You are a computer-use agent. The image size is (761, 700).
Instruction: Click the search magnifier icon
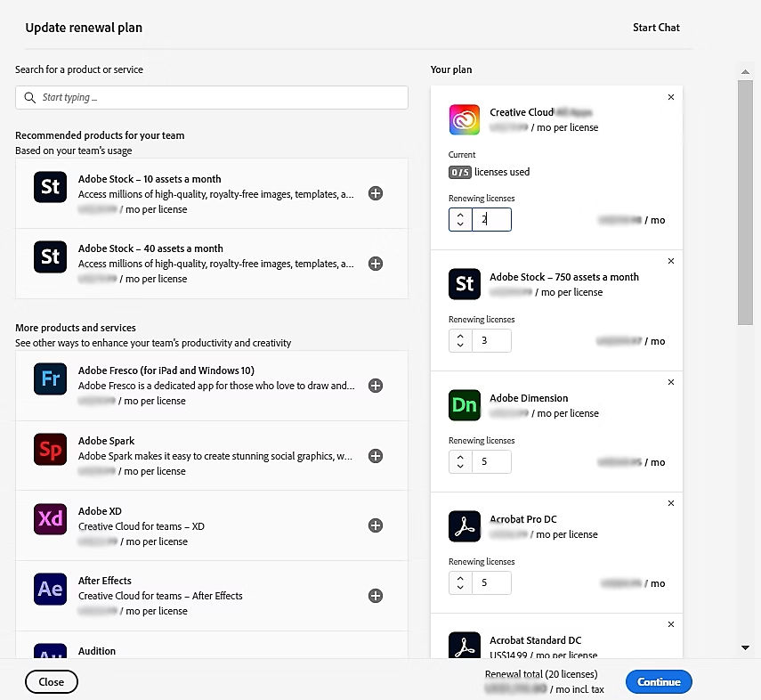(x=29, y=98)
